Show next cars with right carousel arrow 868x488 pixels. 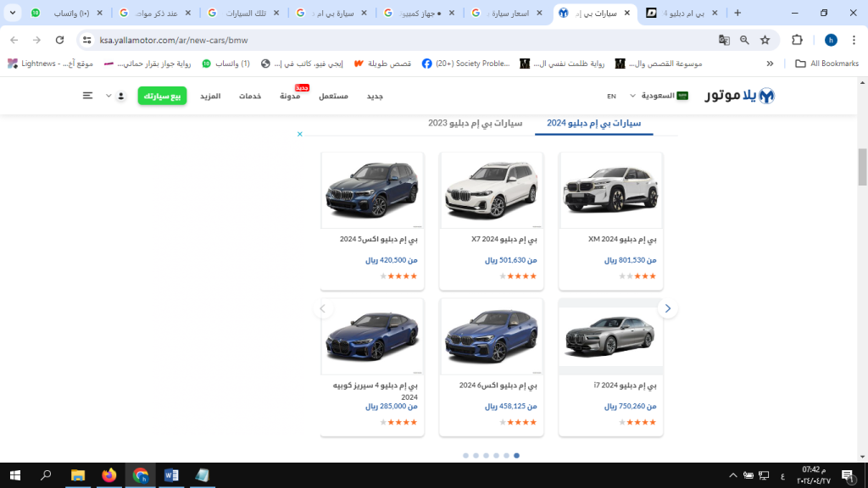point(668,308)
